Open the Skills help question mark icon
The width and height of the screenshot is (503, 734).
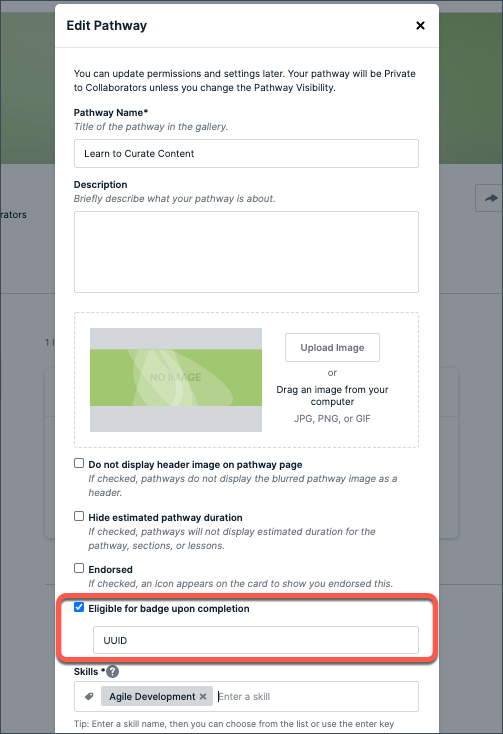point(112,671)
